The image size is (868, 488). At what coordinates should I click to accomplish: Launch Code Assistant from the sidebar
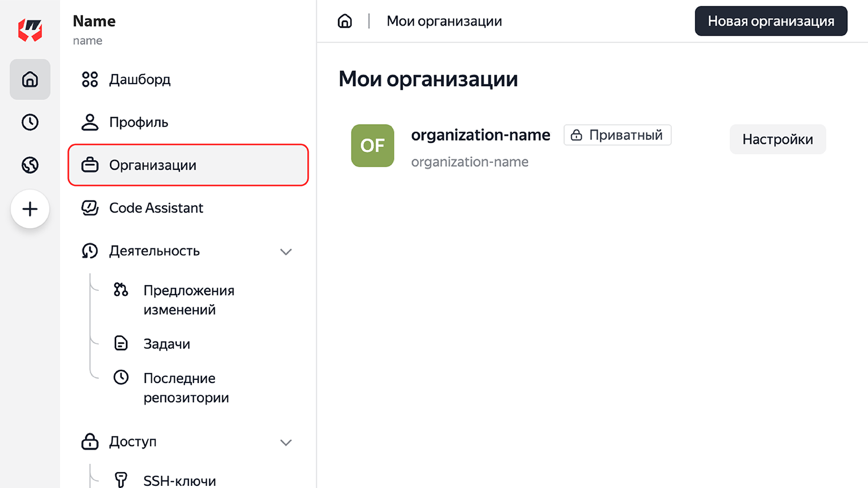coord(155,208)
